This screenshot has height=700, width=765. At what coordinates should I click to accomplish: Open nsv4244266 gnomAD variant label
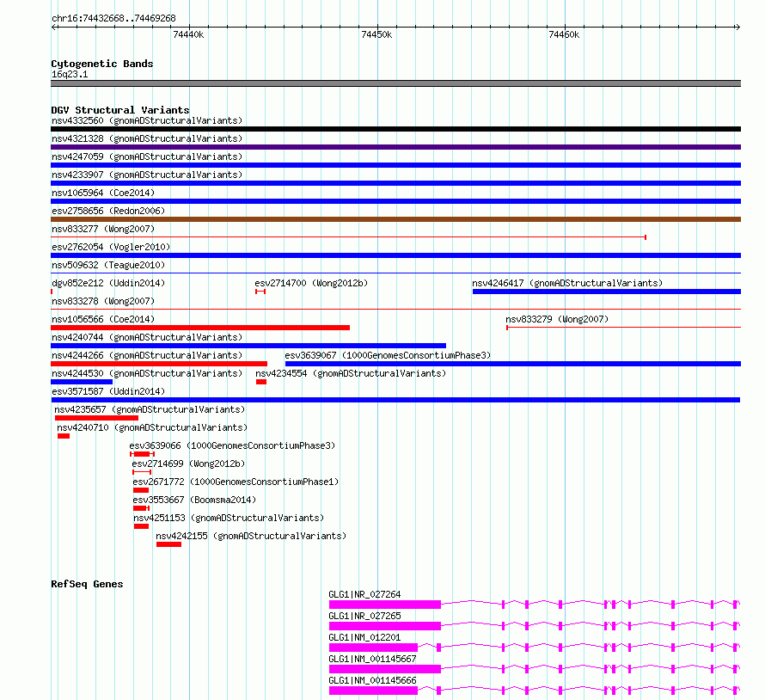147,355
